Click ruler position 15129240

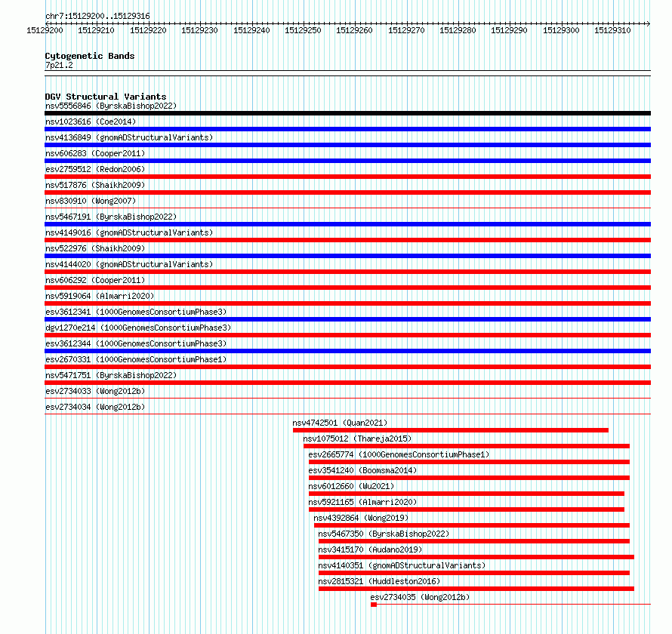click(251, 30)
